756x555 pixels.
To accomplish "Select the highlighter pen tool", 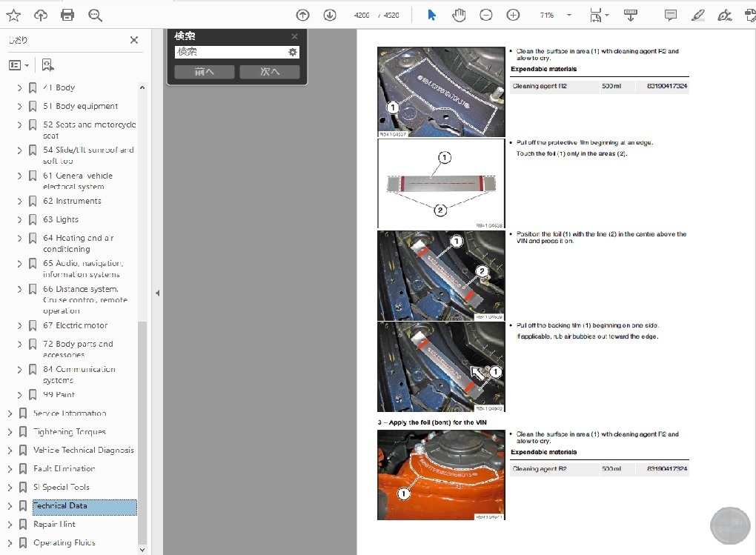I will click(x=697, y=16).
